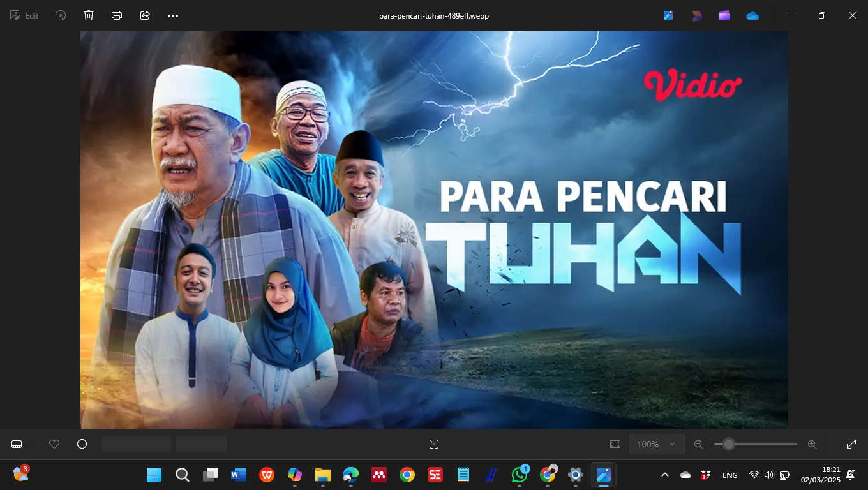Click the ENG language indicator
The width and height of the screenshot is (868, 490).
point(730,475)
